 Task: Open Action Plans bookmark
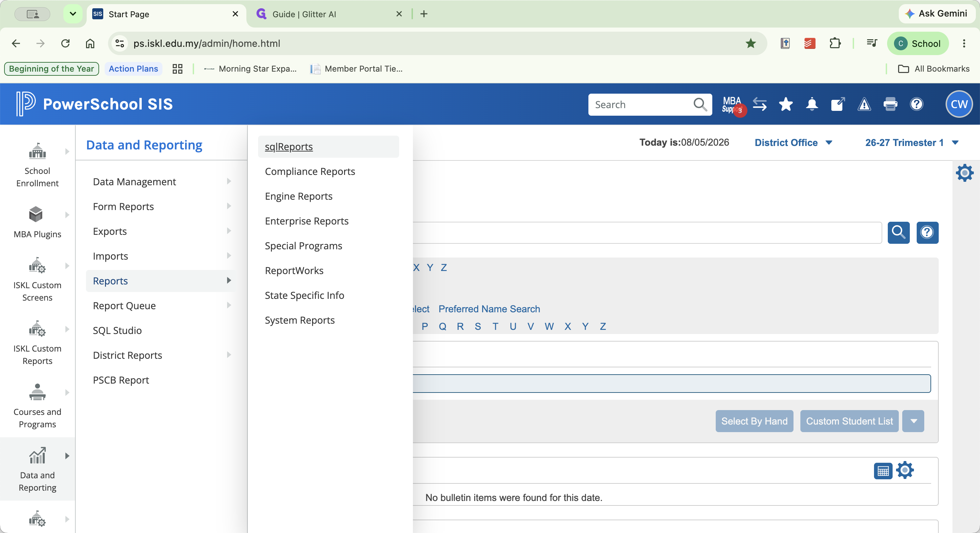click(133, 69)
